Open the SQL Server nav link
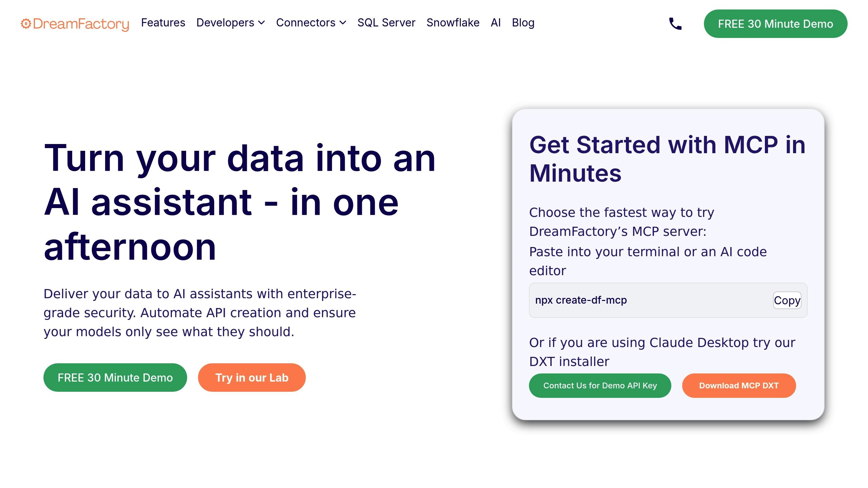Image resolution: width=868 pixels, height=488 pixels. pyautogui.click(x=386, y=23)
